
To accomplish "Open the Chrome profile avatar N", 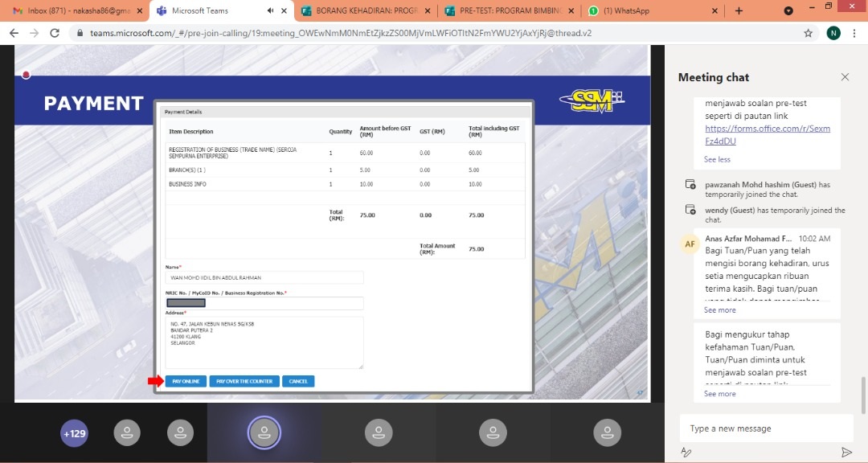I will (x=833, y=33).
